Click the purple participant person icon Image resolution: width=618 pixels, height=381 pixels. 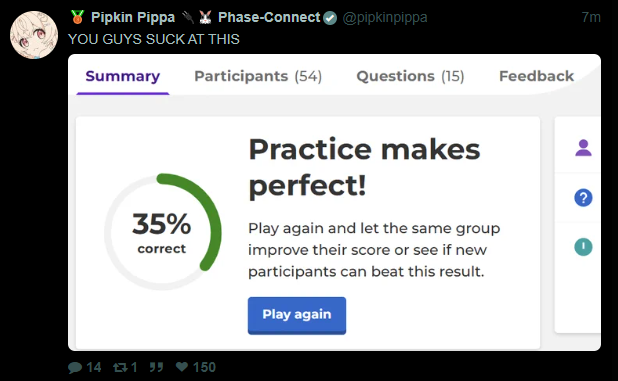tap(583, 148)
